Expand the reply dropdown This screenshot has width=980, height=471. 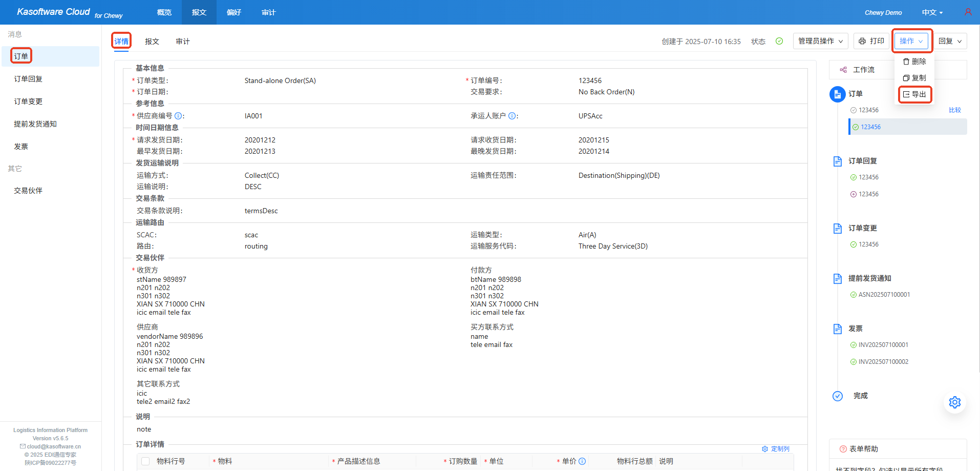[x=950, y=41]
